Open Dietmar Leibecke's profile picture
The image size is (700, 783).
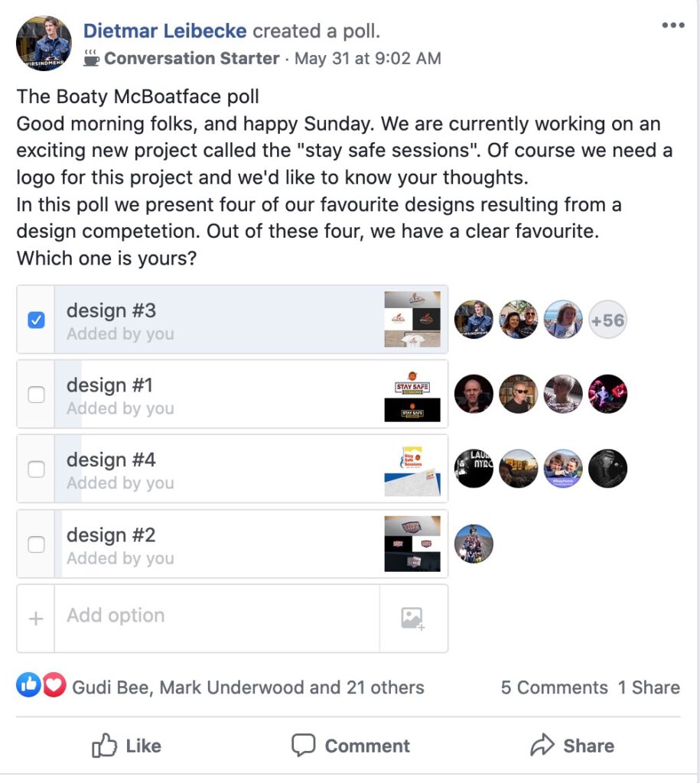(44, 43)
